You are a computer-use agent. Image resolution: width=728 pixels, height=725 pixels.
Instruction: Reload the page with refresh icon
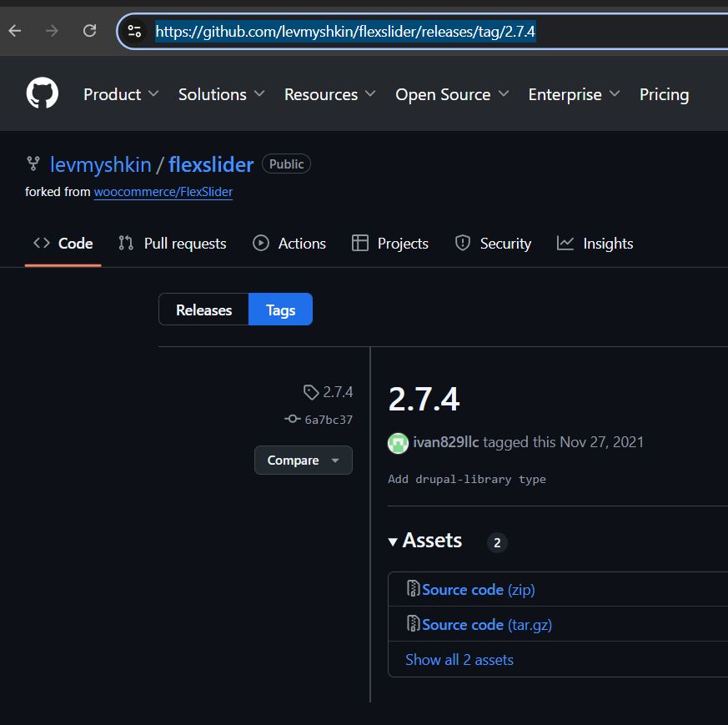pos(89,31)
